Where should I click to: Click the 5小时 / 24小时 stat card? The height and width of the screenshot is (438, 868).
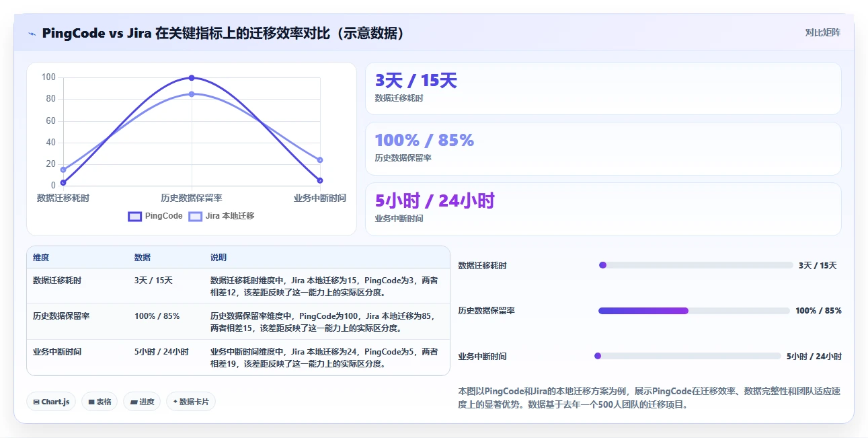coord(603,209)
